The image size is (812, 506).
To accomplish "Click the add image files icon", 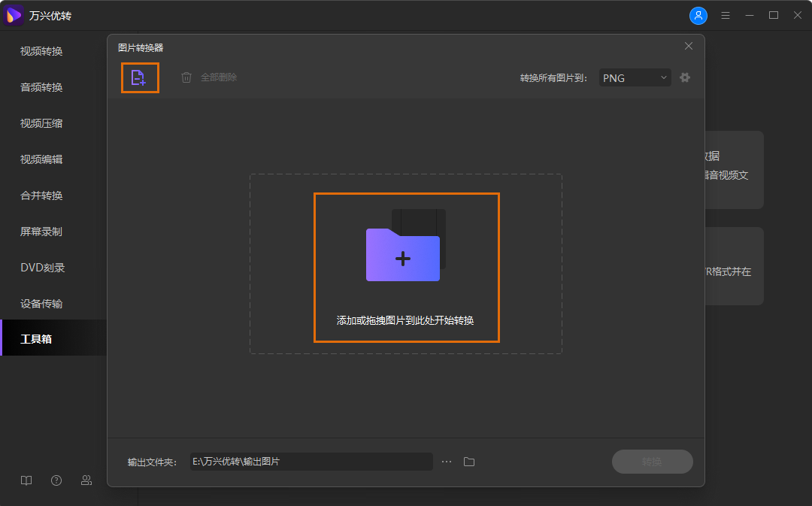I will [x=140, y=77].
